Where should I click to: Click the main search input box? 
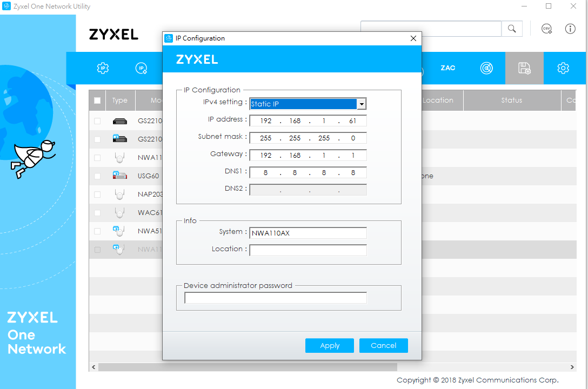(x=431, y=29)
